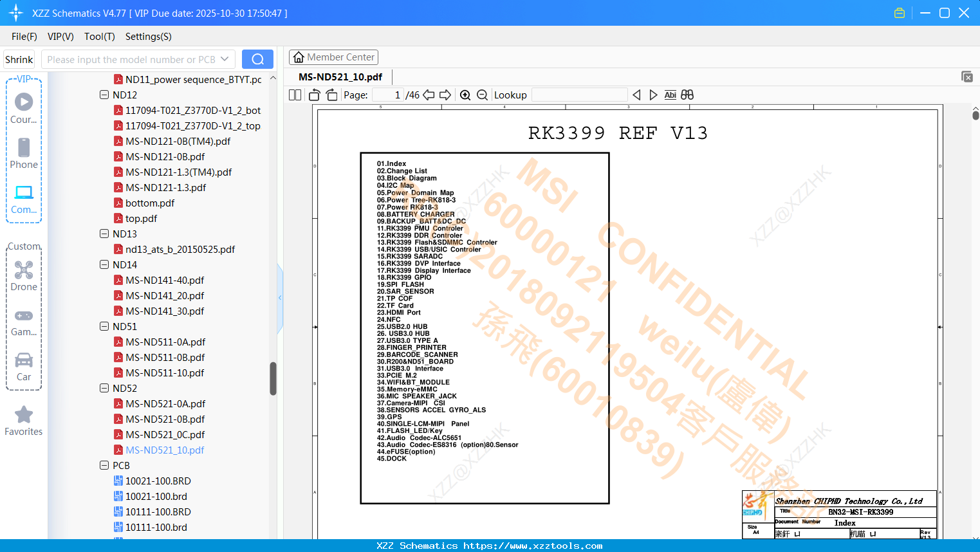
Task: Zoom in on the schematic
Action: tap(465, 95)
